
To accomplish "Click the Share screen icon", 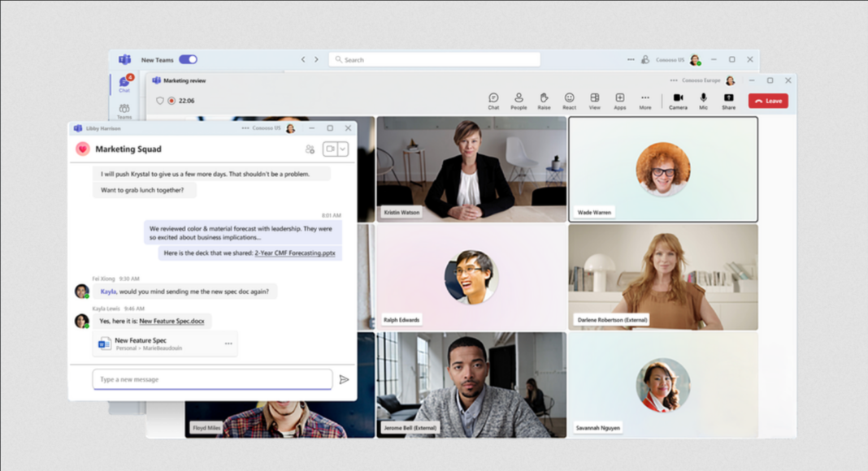I will pyautogui.click(x=728, y=100).
